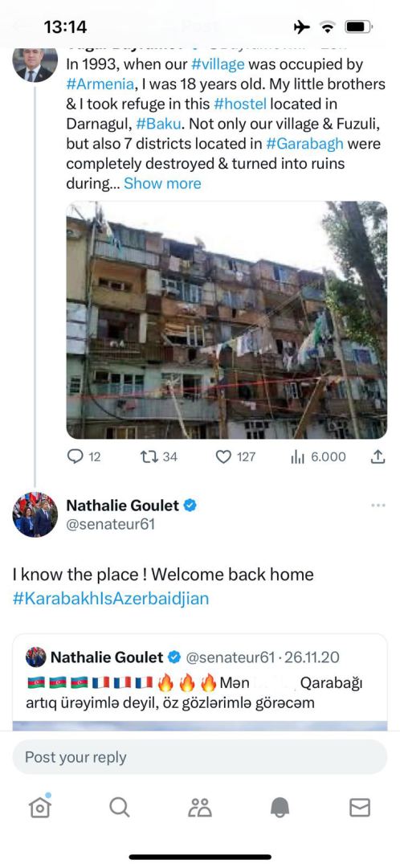
Task: Open Search tab in bottom bar
Action: (x=120, y=807)
